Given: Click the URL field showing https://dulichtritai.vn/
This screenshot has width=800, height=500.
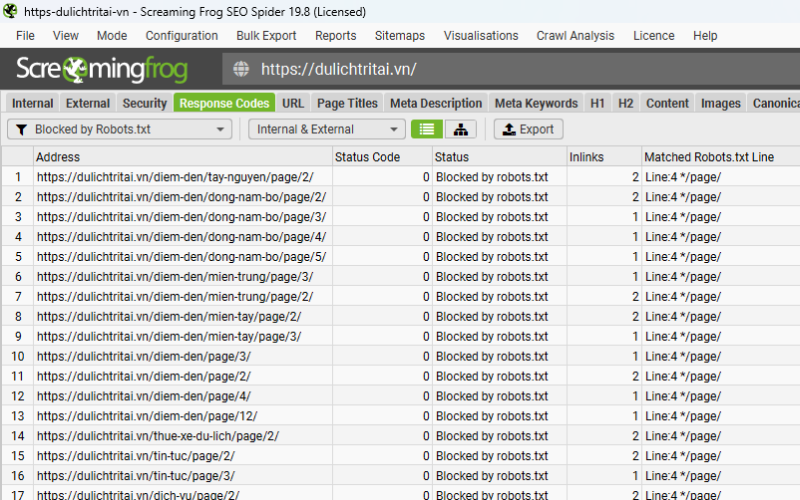Looking at the screenshot, I should pos(511,69).
